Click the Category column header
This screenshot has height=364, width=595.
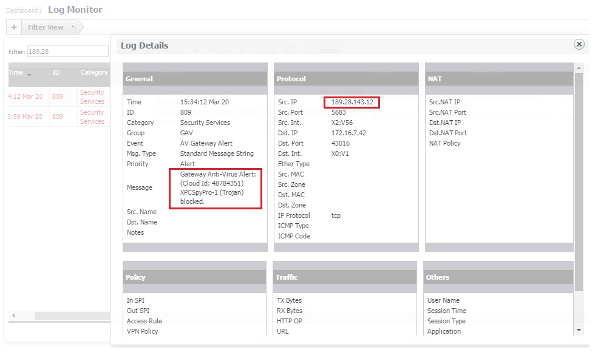(x=93, y=73)
